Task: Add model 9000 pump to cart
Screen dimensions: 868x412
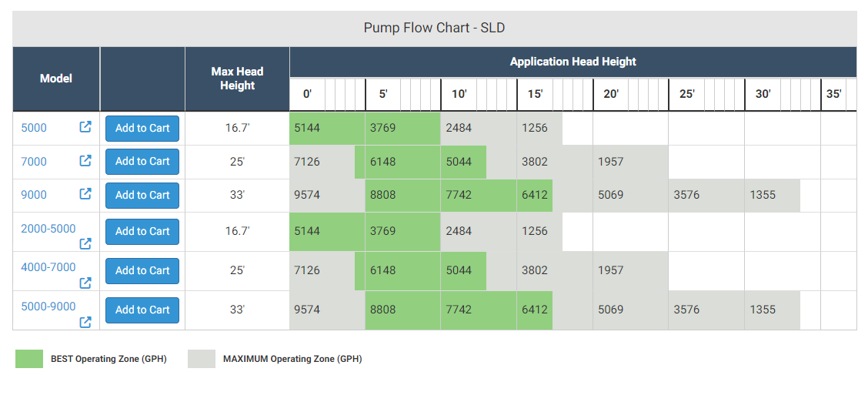Action: coord(142,195)
